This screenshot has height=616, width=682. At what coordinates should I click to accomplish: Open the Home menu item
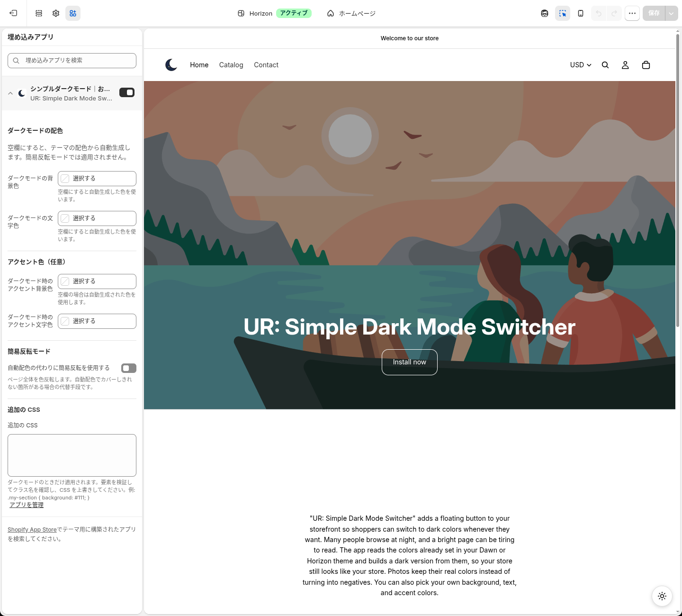tap(199, 65)
